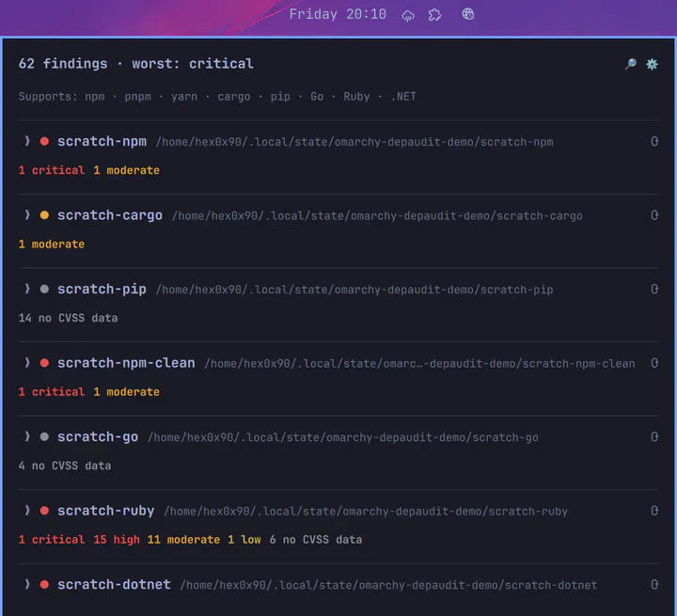This screenshot has width=677, height=616.
Task: Refresh the scratch-pip project scan
Action: [654, 289]
